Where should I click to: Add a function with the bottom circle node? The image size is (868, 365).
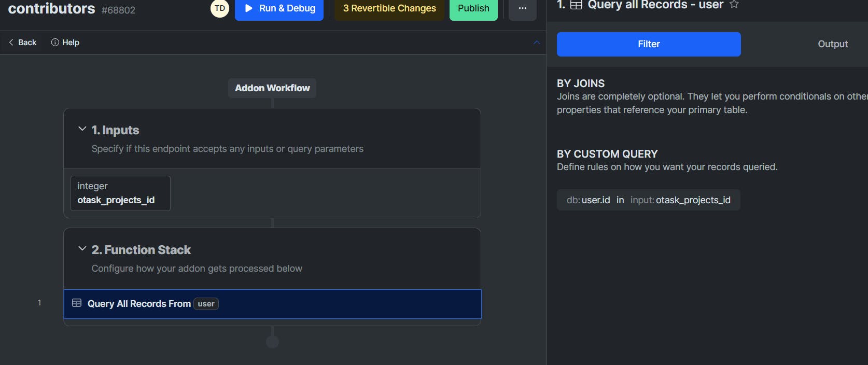pos(272,342)
